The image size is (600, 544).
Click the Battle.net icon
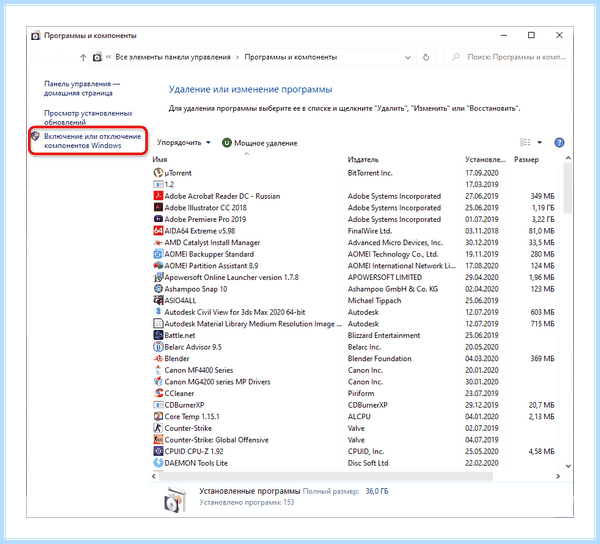pyautogui.click(x=158, y=335)
